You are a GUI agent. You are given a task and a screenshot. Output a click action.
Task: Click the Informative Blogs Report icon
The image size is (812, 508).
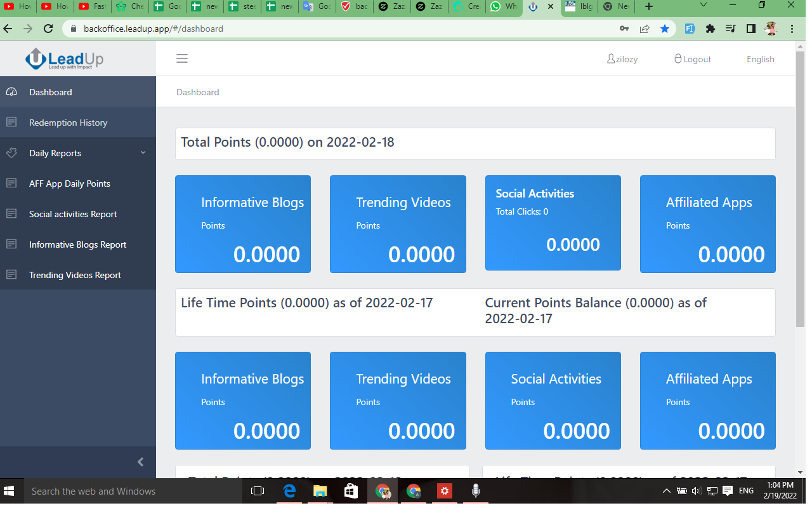click(11, 244)
